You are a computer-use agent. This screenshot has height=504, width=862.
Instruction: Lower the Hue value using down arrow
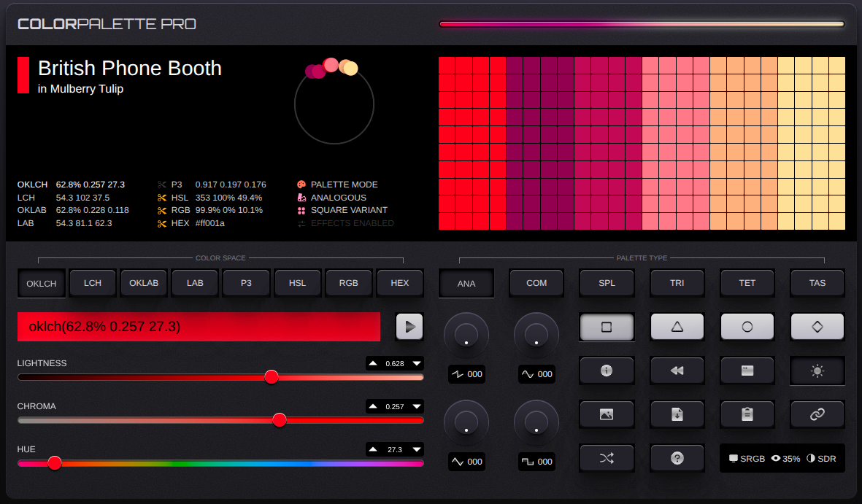[x=417, y=449]
